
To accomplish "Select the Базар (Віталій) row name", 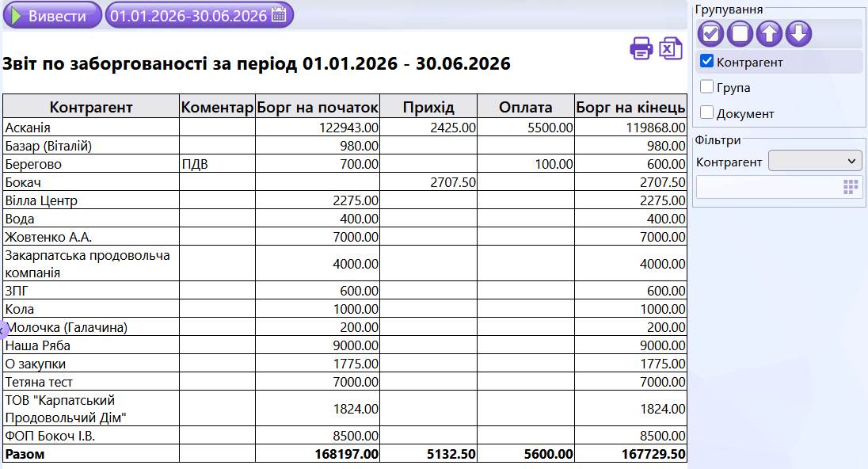I will click(49, 146).
